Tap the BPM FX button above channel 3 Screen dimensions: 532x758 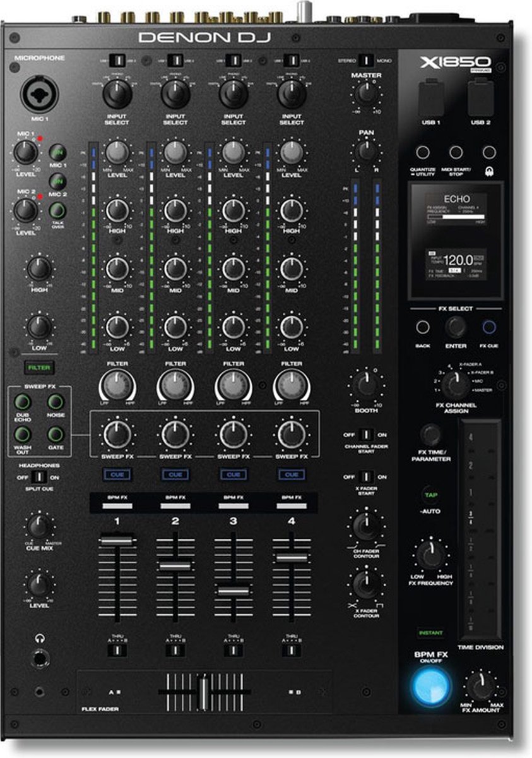[233, 505]
